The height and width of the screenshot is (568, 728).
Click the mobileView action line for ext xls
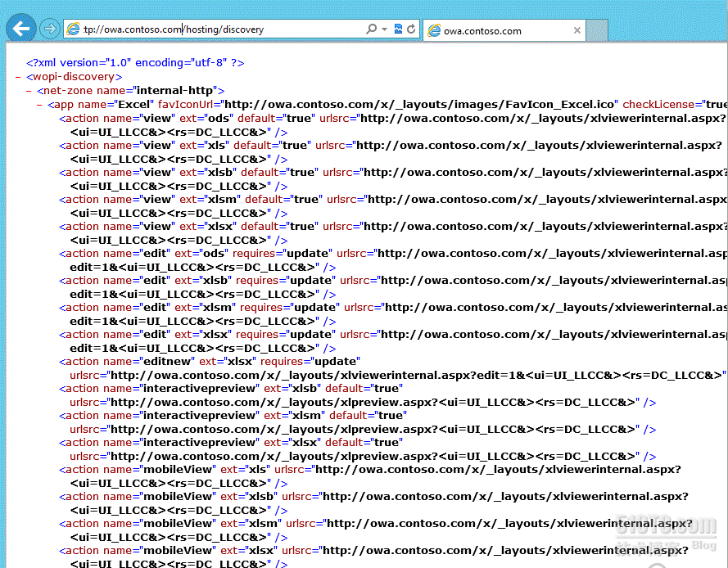click(x=370, y=469)
